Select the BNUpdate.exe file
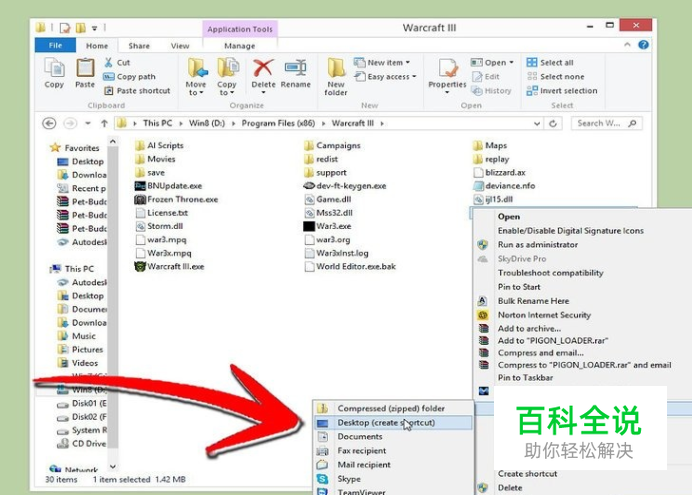 [168, 186]
